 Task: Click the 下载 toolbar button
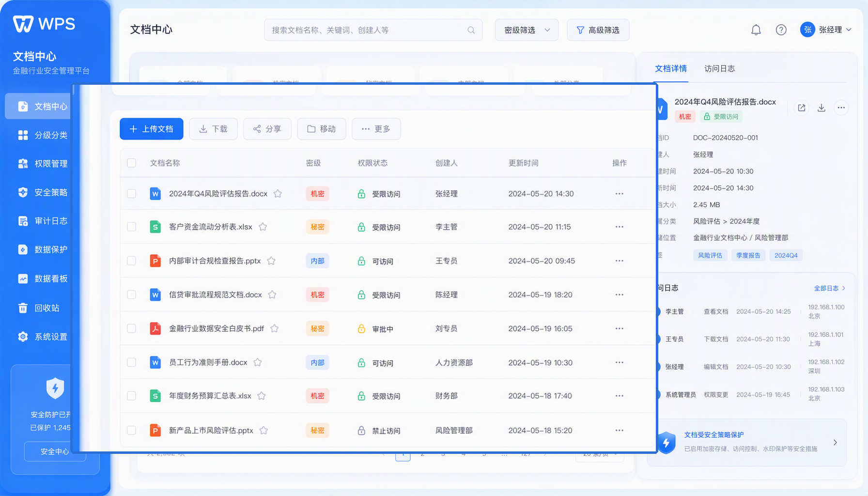click(214, 129)
